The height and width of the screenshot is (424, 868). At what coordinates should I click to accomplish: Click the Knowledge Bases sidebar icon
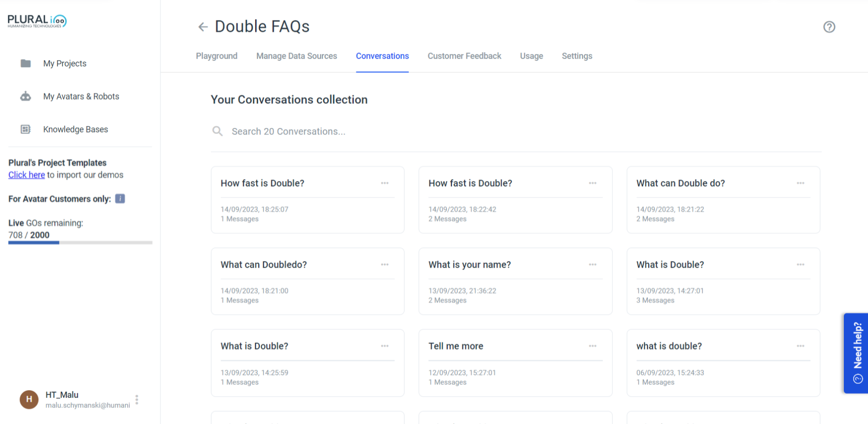[x=26, y=129]
